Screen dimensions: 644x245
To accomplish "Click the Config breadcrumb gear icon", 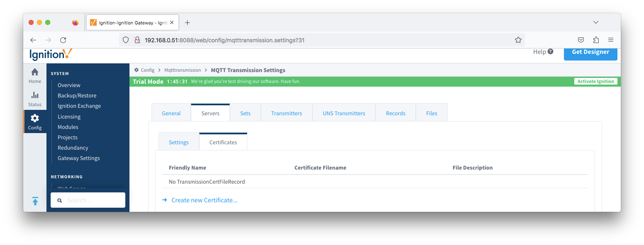I will click(x=136, y=70).
